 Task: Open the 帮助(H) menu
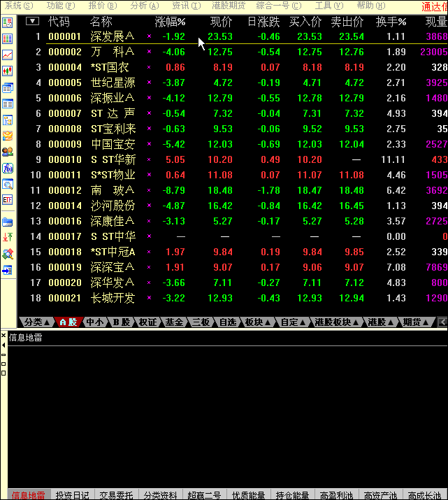click(x=371, y=6)
